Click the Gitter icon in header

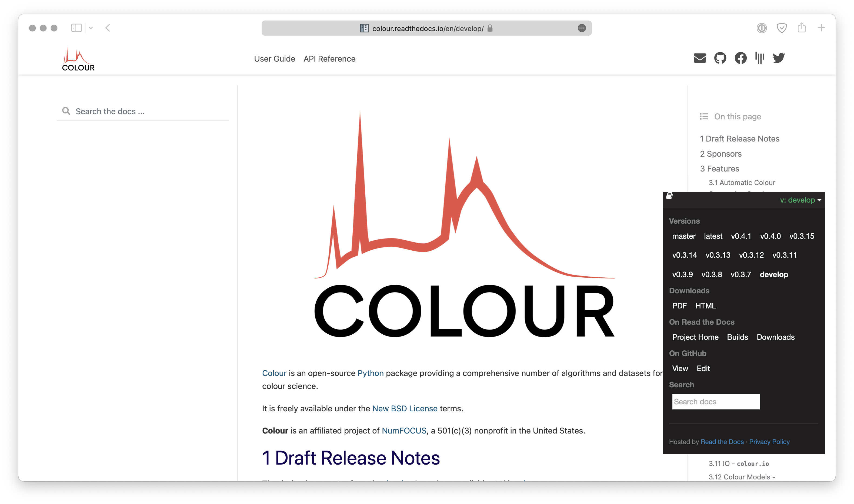click(x=759, y=58)
